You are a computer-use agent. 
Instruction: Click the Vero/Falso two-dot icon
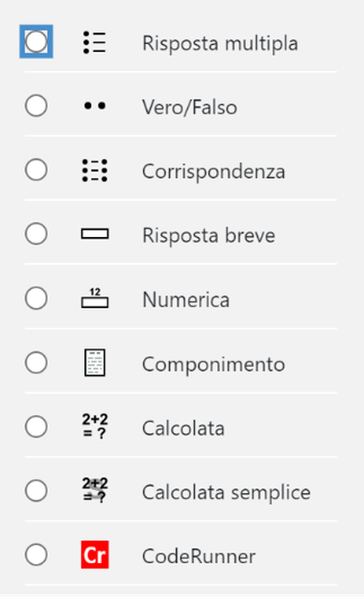pyautogui.click(x=94, y=106)
